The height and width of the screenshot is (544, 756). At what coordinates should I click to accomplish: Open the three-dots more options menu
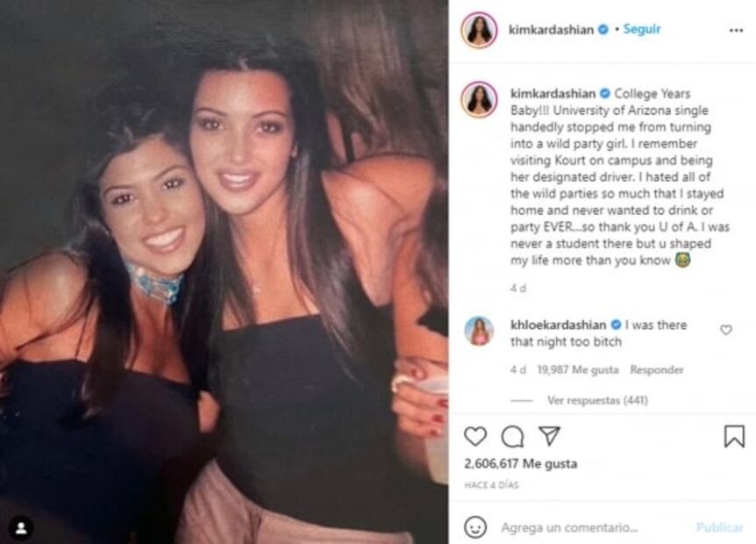point(736,31)
